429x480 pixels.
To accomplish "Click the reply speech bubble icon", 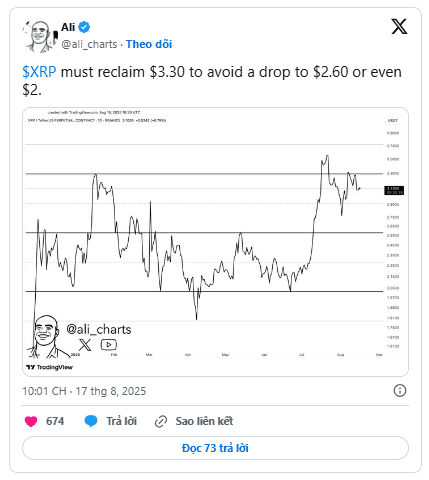I will (91, 421).
